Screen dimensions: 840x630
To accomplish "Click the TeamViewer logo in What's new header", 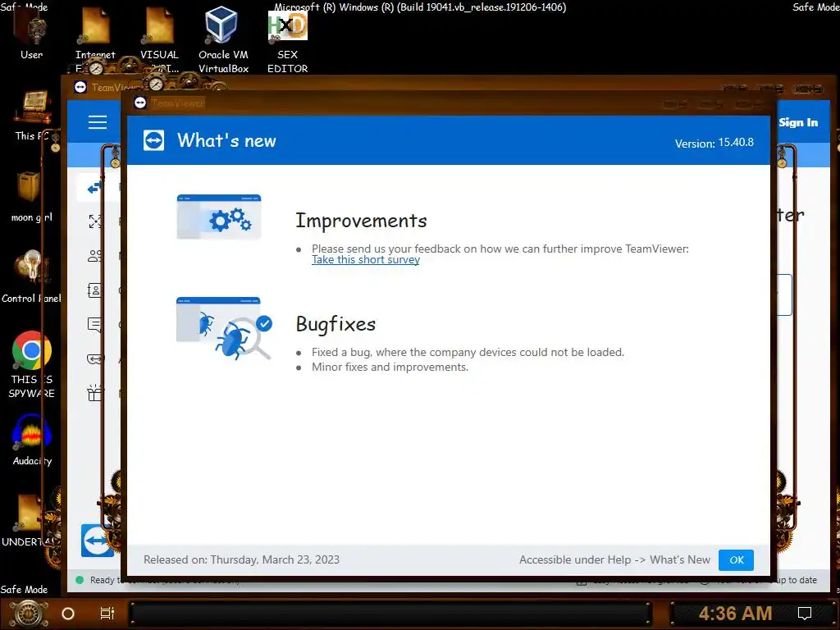I will coord(153,140).
